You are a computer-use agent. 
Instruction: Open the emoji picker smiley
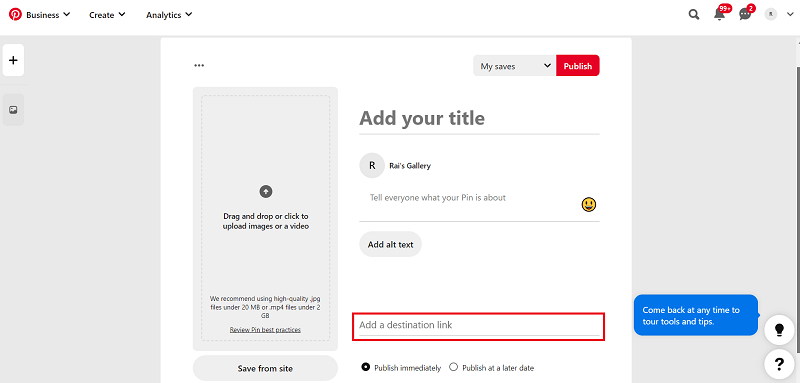pos(589,205)
